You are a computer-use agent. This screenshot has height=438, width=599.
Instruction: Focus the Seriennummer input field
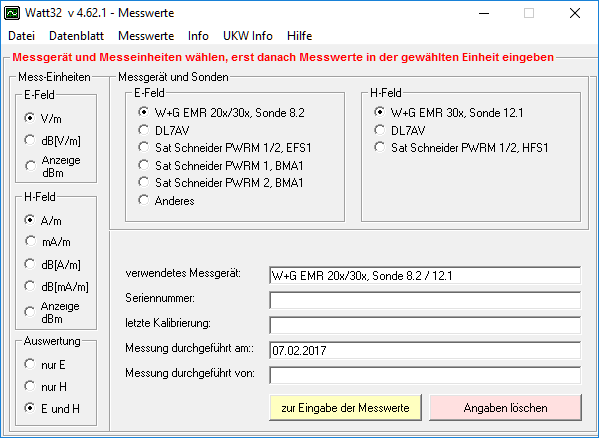tap(425, 300)
